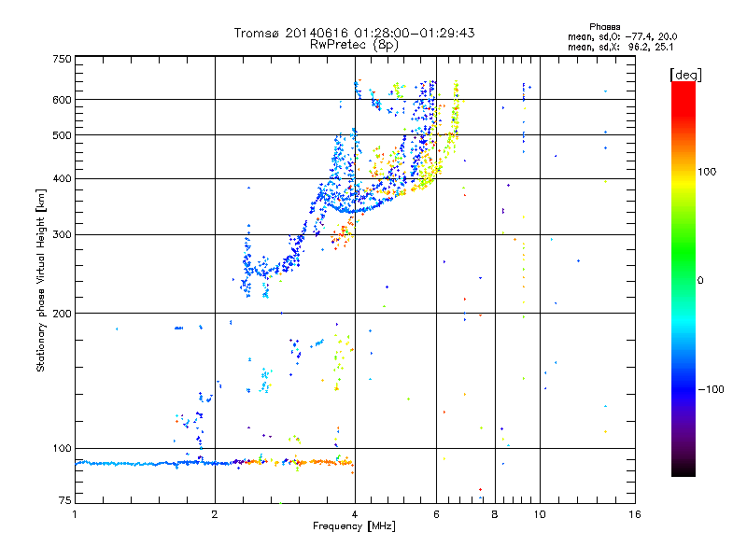747x560 pixels.
Task: Click the x-axis tick label '10'
Action: [540, 514]
